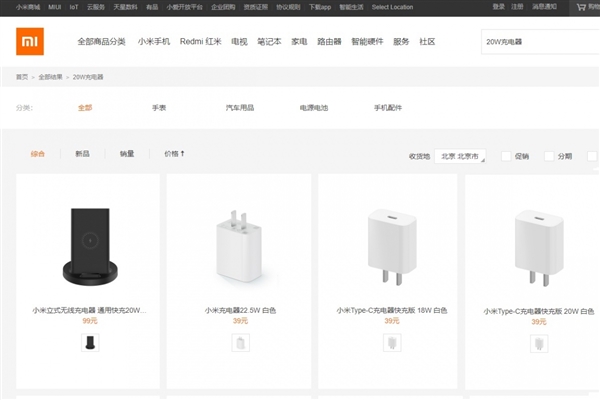600x400 pixels.
Task: Open Redmi 红米 navigation menu
Action: [201, 41]
